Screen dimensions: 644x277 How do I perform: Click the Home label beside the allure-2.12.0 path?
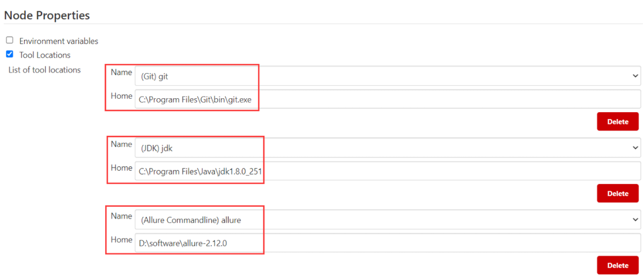[121, 240]
